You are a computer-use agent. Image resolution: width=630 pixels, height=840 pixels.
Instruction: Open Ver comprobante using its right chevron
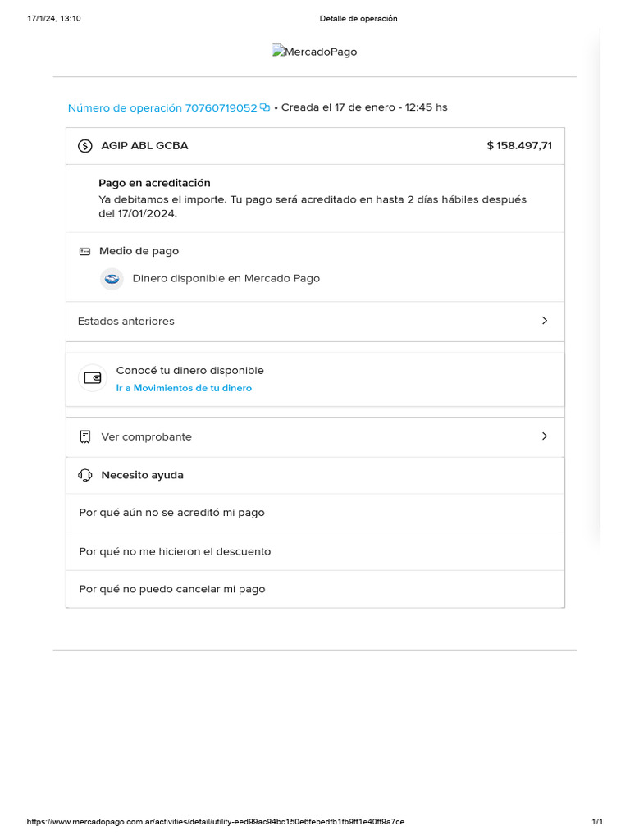545,436
